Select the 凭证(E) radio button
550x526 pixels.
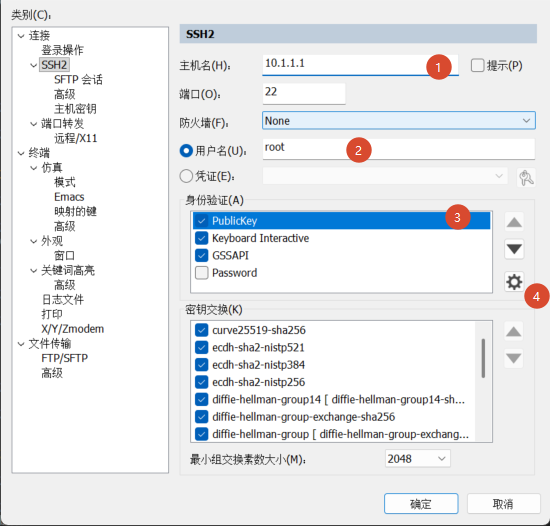tap(186, 176)
